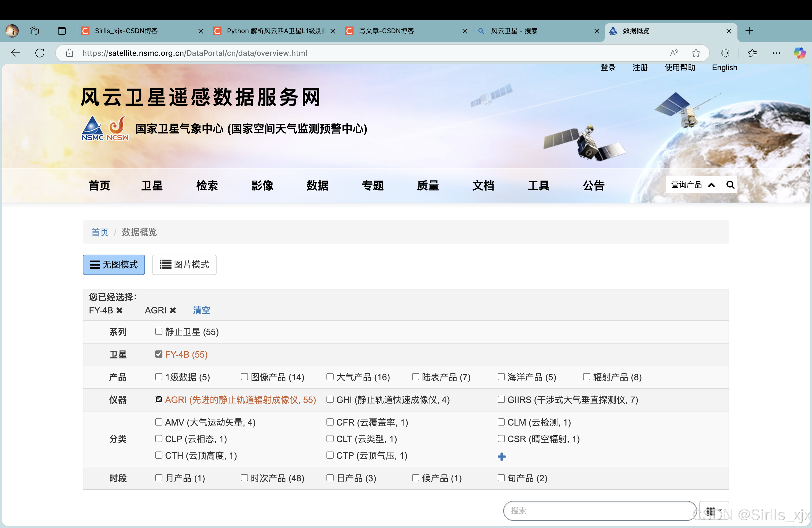Open the column view dropdown beside the search box

(714, 511)
